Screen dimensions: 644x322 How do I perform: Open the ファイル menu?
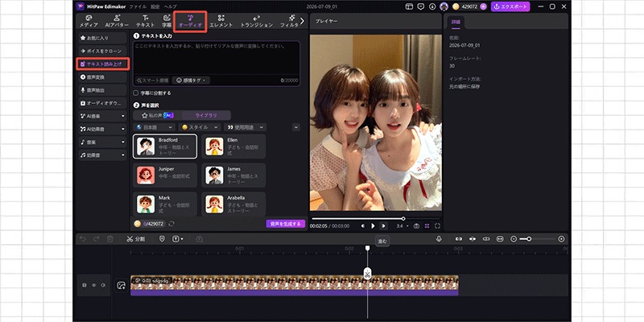coord(137,6)
